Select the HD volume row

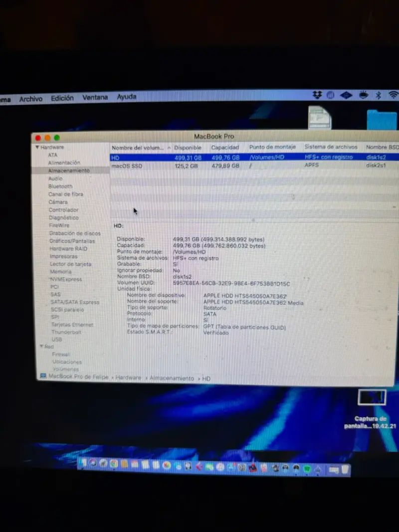pyautogui.click(x=254, y=158)
